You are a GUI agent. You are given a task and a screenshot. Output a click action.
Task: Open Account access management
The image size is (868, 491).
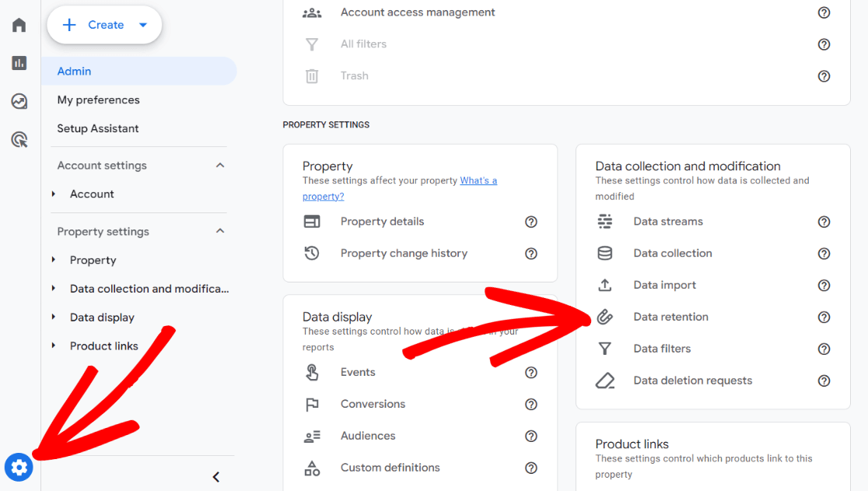click(x=417, y=12)
